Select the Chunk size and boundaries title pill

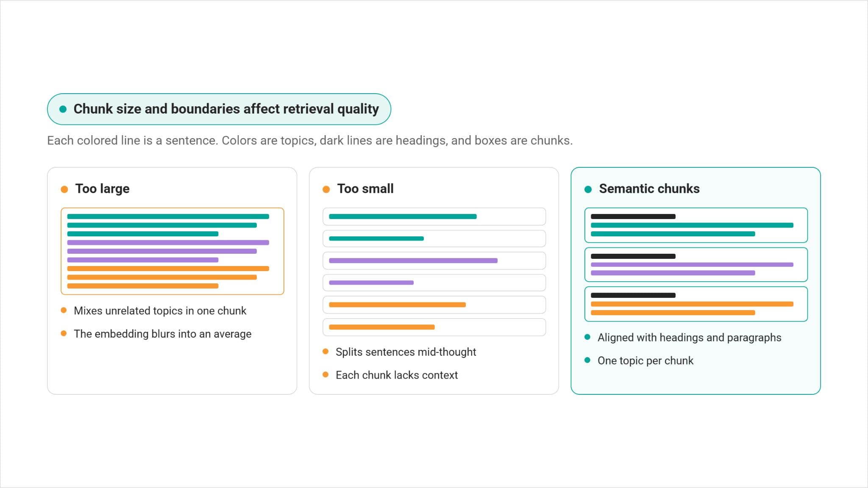tap(219, 109)
